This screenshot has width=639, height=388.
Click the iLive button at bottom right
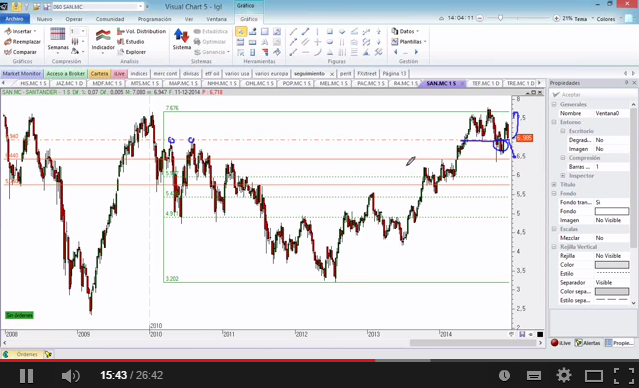561,343
